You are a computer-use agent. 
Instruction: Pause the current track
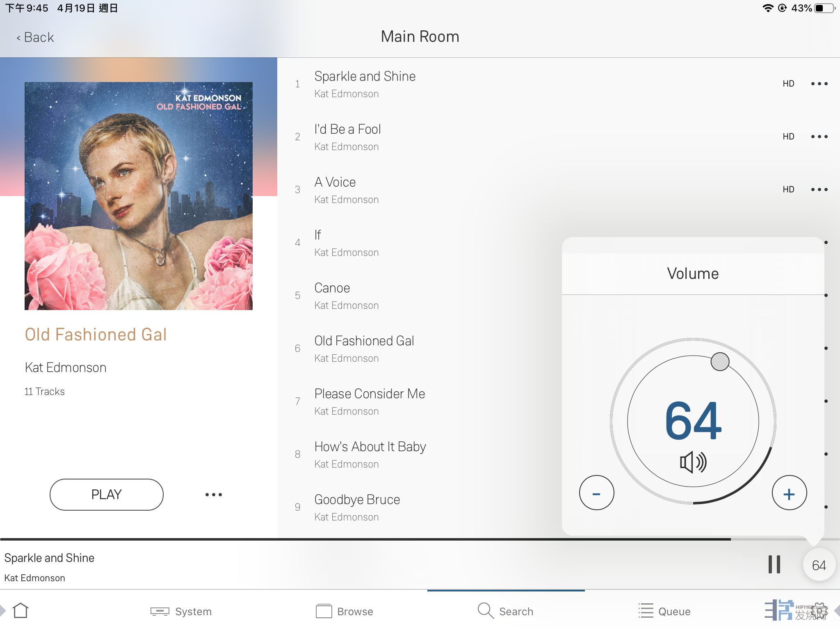tap(774, 565)
